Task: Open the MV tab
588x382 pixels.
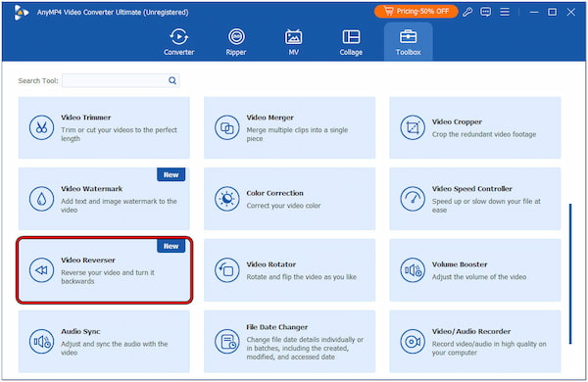Action: coord(294,42)
